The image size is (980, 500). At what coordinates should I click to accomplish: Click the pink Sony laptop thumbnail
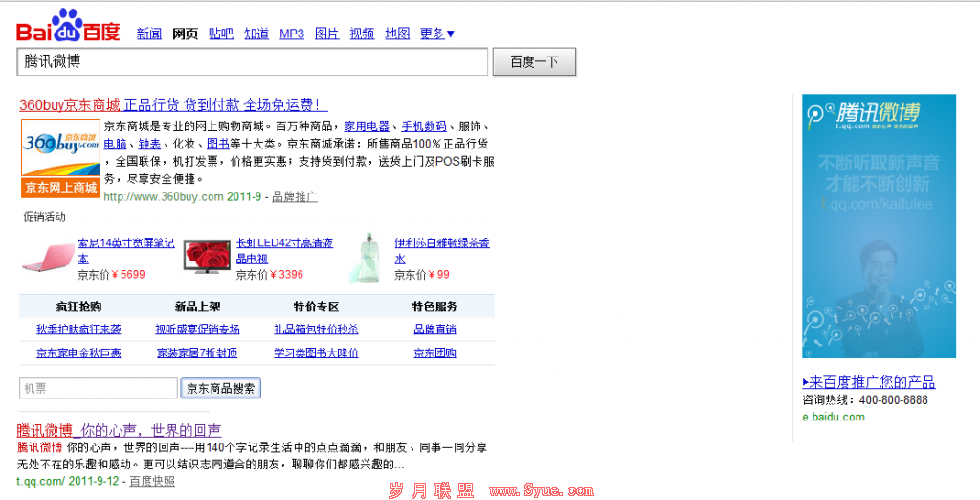pos(48,258)
